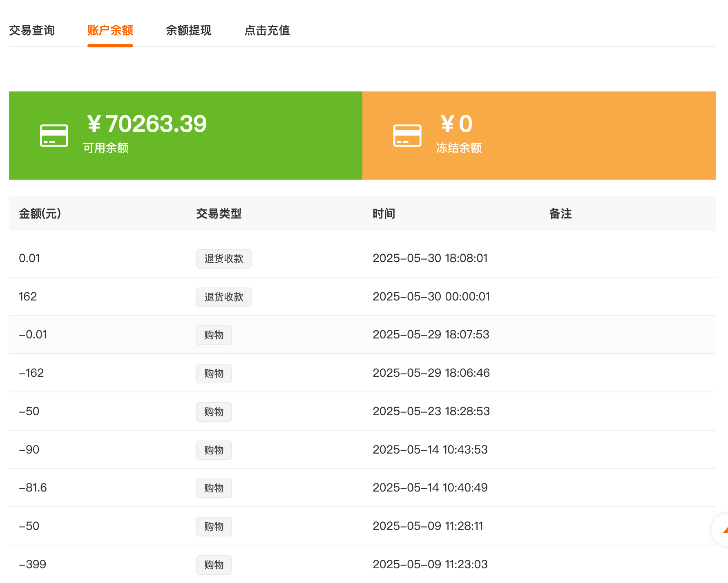Screen dimensions: 728x583
Task: Click the 购物 tag for -81.6 transaction
Action: point(214,488)
